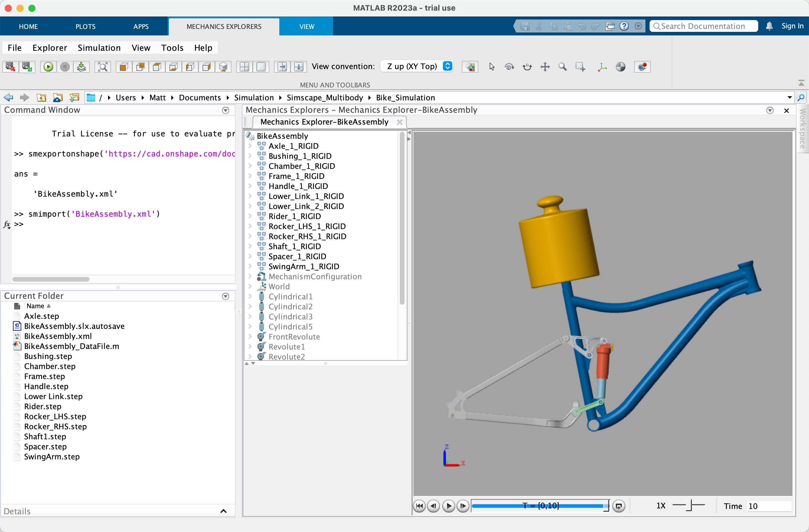Expand the Command Window options menu
Image resolution: width=809 pixels, height=532 pixels.
pos(225,110)
